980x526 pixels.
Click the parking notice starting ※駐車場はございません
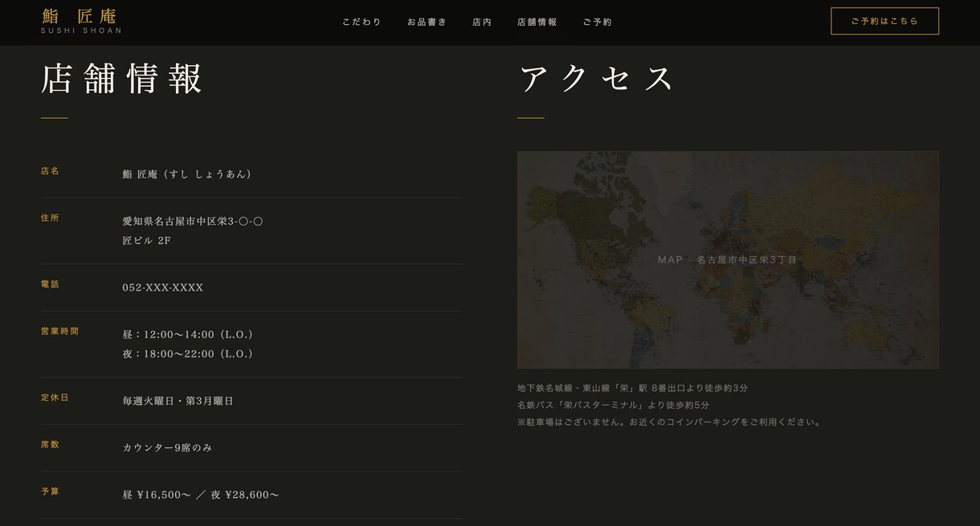click(670, 422)
